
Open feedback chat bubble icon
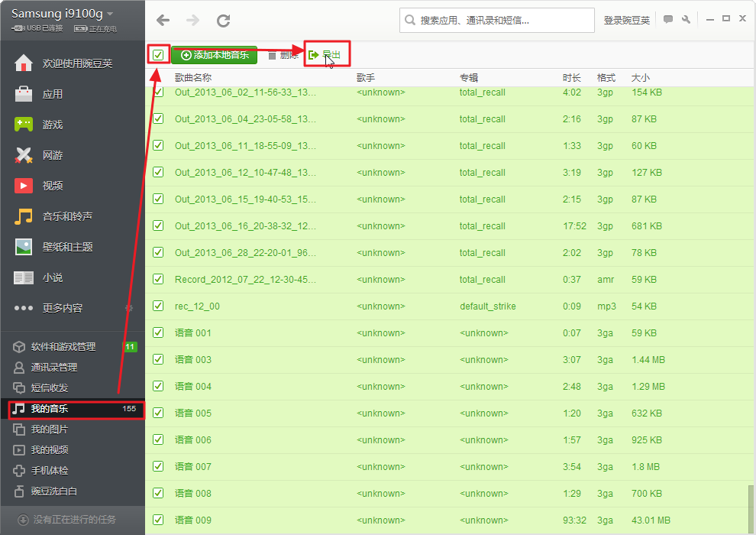(667, 19)
